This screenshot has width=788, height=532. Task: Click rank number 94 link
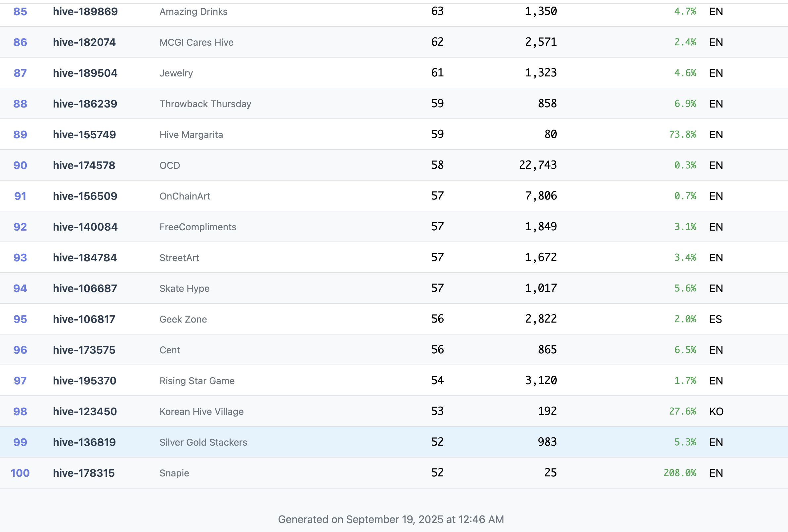[x=20, y=288]
